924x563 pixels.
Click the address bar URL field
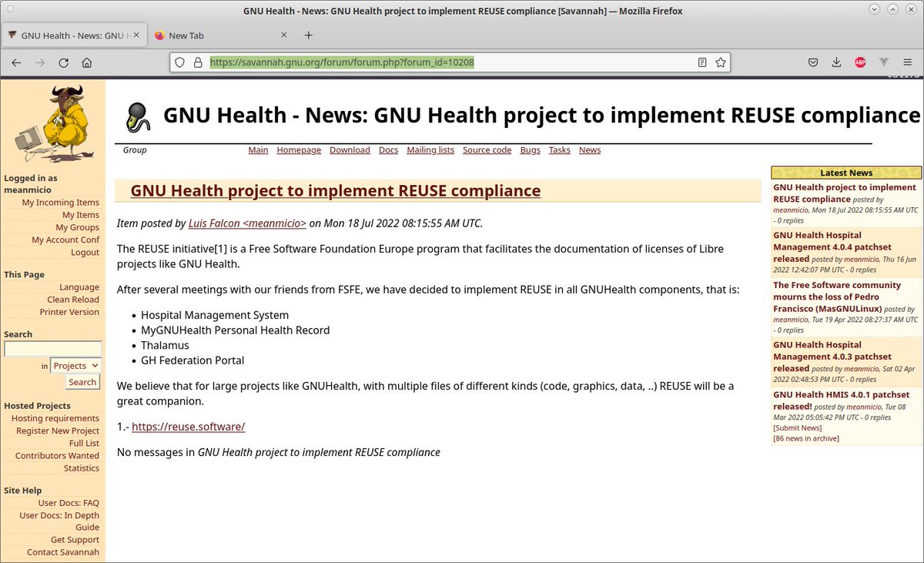450,62
